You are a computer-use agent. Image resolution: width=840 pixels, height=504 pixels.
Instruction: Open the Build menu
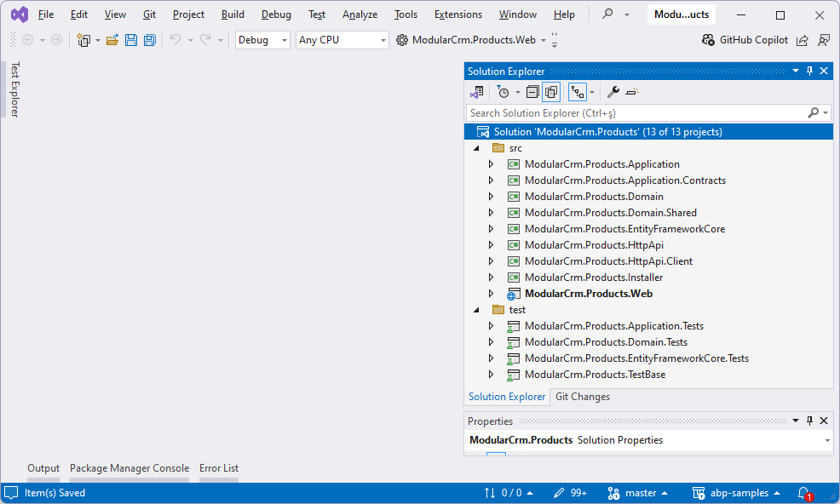pos(232,14)
